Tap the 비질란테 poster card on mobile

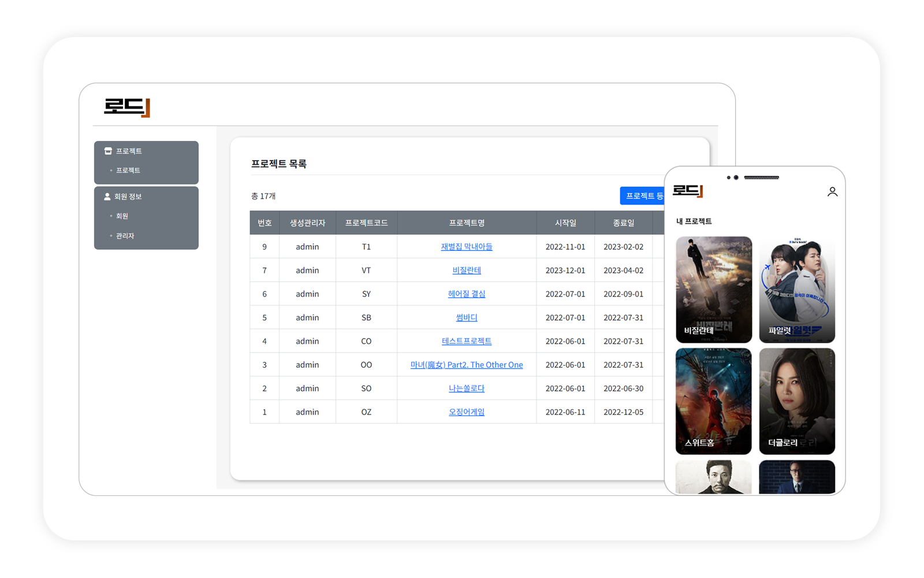pos(714,290)
